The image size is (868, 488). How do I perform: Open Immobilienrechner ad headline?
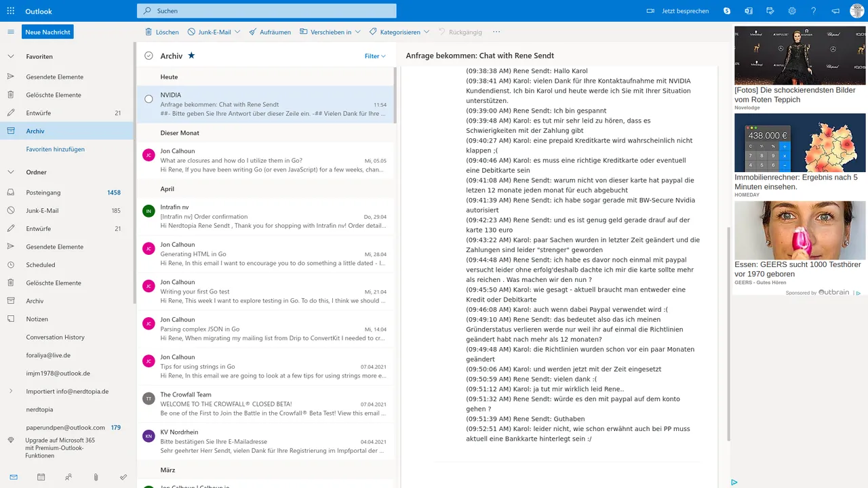[x=796, y=182]
